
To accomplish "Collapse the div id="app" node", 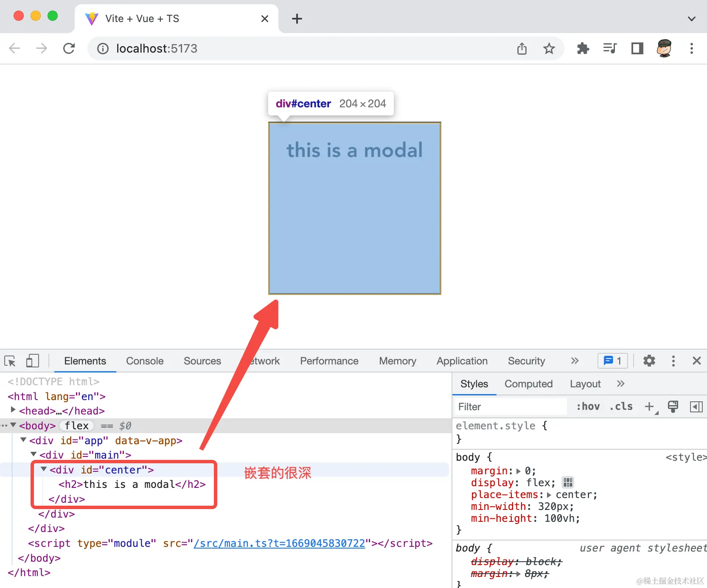I will tap(23, 440).
